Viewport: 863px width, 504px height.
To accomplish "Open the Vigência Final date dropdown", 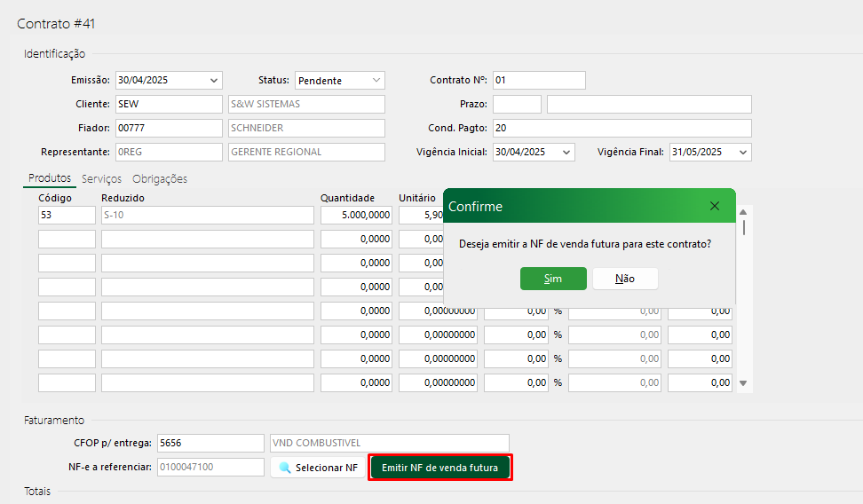I will click(x=742, y=153).
